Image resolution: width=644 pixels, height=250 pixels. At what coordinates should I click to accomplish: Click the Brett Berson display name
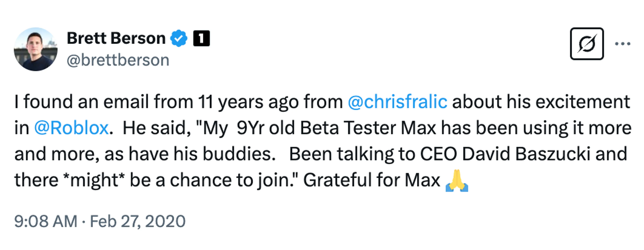(x=116, y=38)
